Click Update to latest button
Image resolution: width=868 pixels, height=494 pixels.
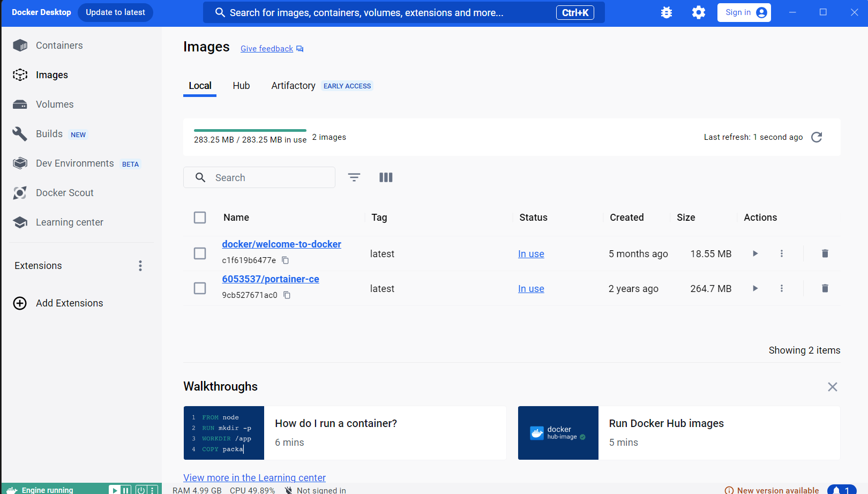coord(115,12)
